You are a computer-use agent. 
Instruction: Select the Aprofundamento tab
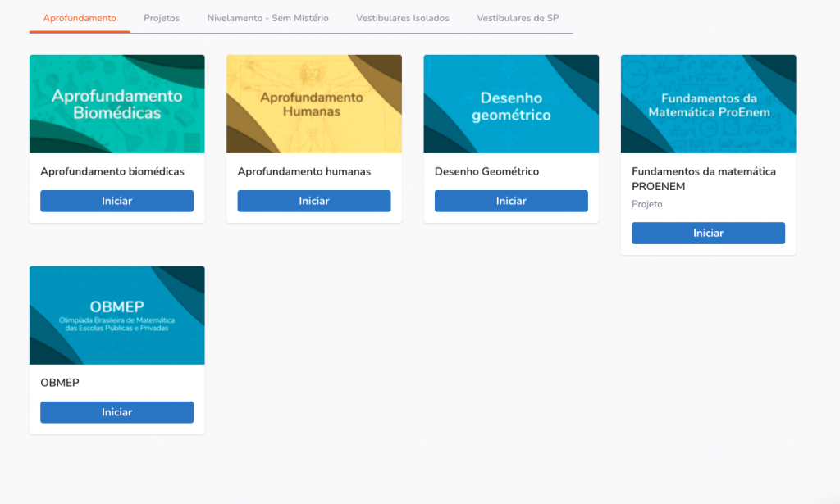coord(80,18)
